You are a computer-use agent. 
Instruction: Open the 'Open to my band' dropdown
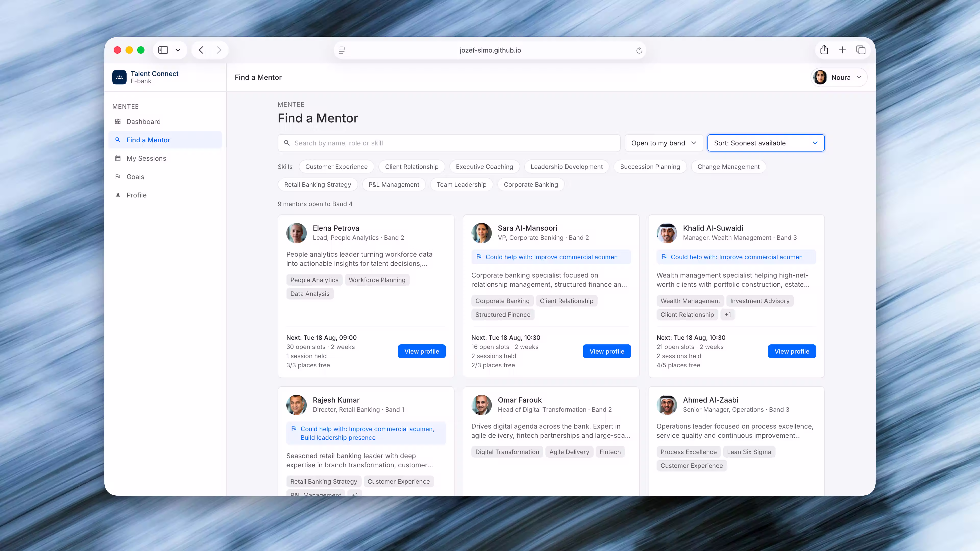[664, 143]
